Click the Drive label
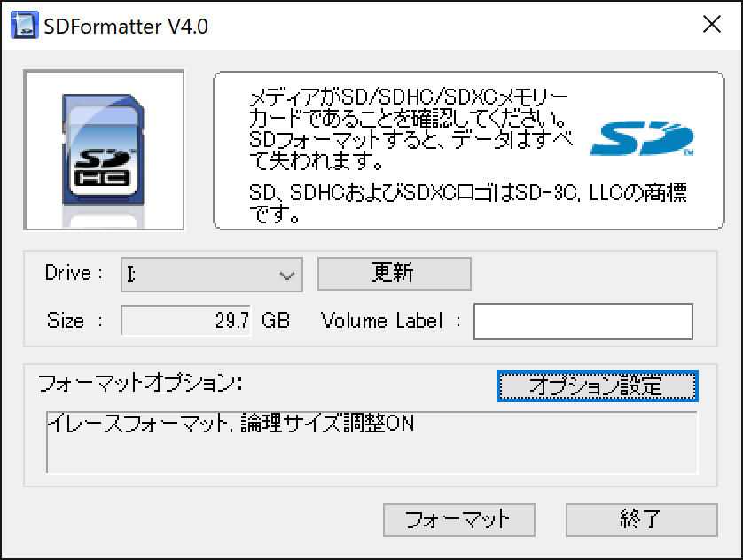Screen dimensions: 743x560 (74, 273)
